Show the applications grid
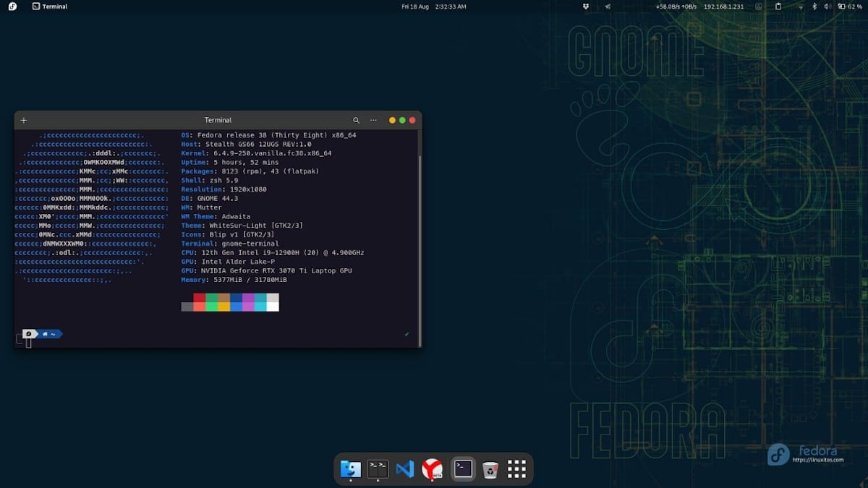Image resolution: width=868 pixels, height=488 pixels. tap(516, 468)
